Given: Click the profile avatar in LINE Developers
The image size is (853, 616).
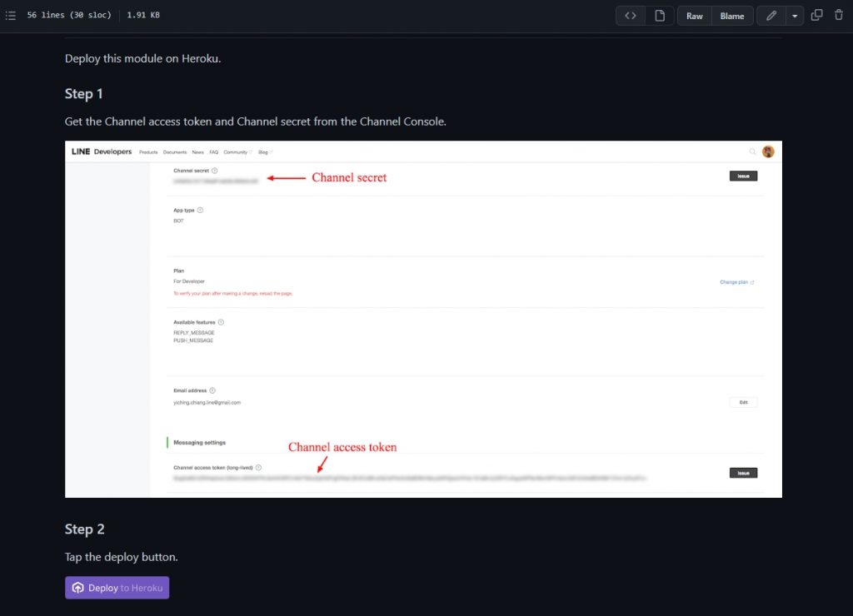Looking at the screenshot, I should pos(767,152).
